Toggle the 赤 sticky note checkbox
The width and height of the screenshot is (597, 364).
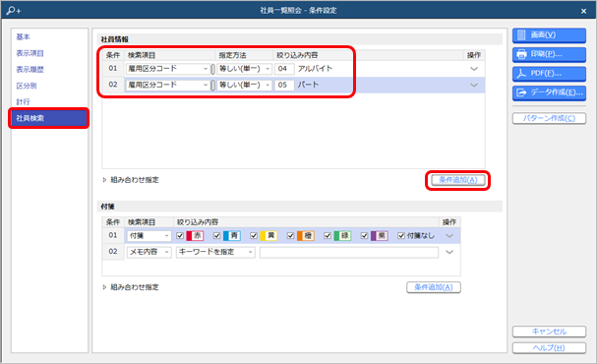[x=180, y=236]
